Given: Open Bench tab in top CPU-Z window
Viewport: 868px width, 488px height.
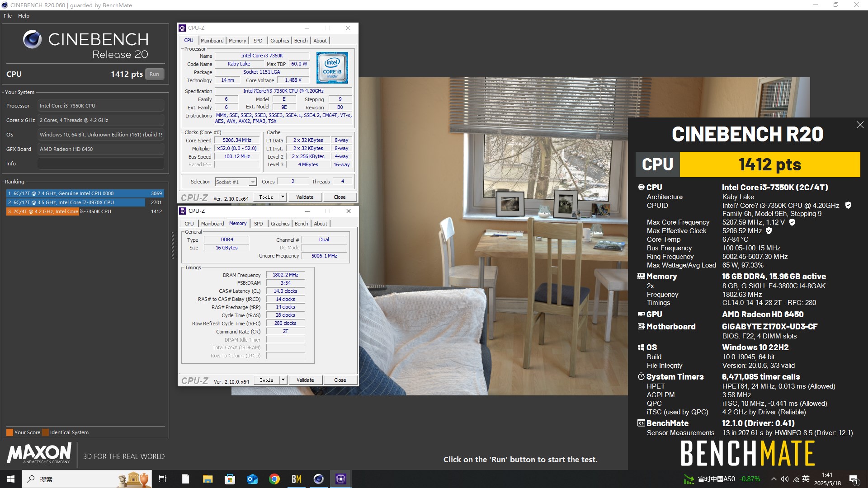Looking at the screenshot, I should [x=301, y=41].
